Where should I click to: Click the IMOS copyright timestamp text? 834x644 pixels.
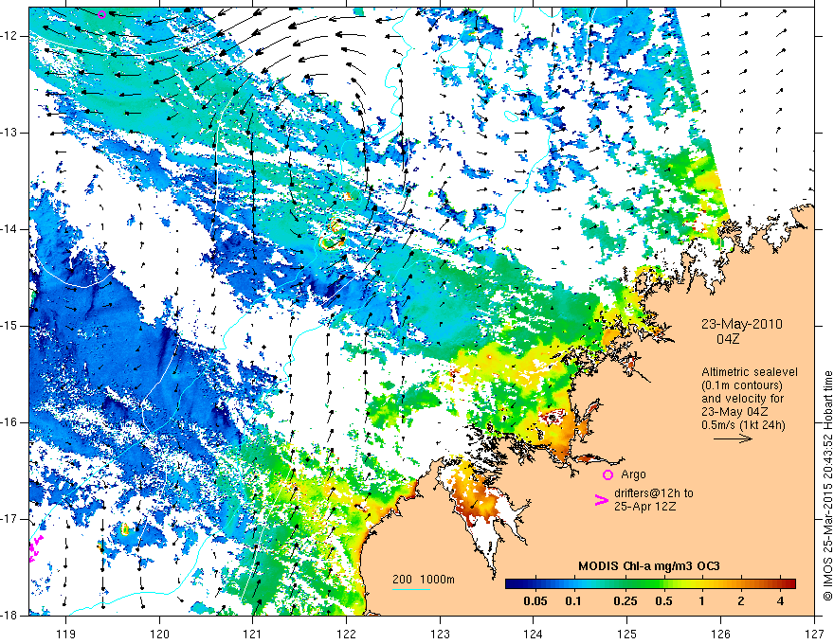827,486
